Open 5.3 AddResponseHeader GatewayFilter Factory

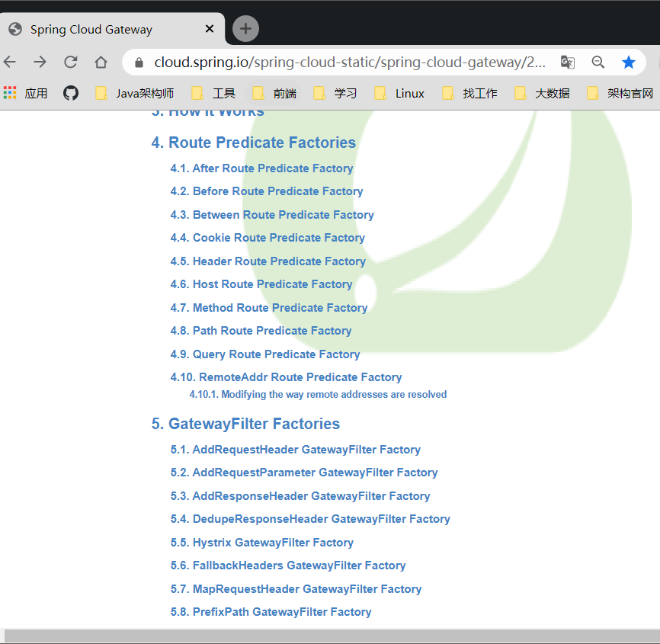300,496
